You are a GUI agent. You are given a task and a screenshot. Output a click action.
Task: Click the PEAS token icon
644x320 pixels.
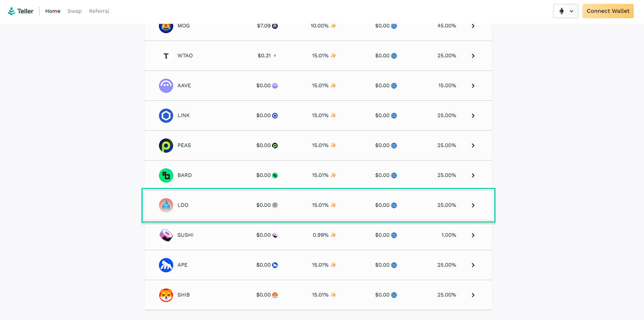166,146
